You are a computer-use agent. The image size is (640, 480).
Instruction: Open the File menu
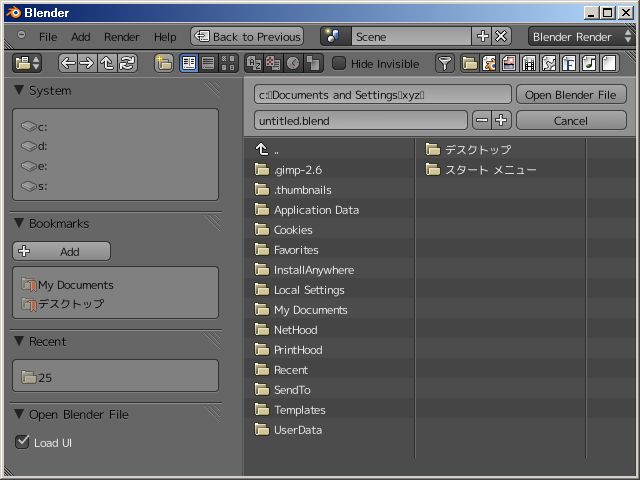pyautogui.click(x=48, y=37)
